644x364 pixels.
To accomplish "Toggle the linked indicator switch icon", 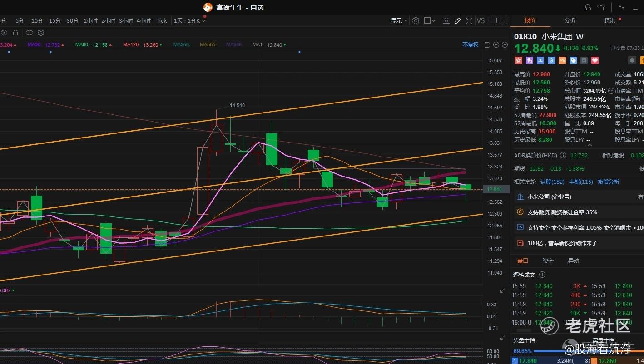I will pyautogui.click(x=30, y=33).
